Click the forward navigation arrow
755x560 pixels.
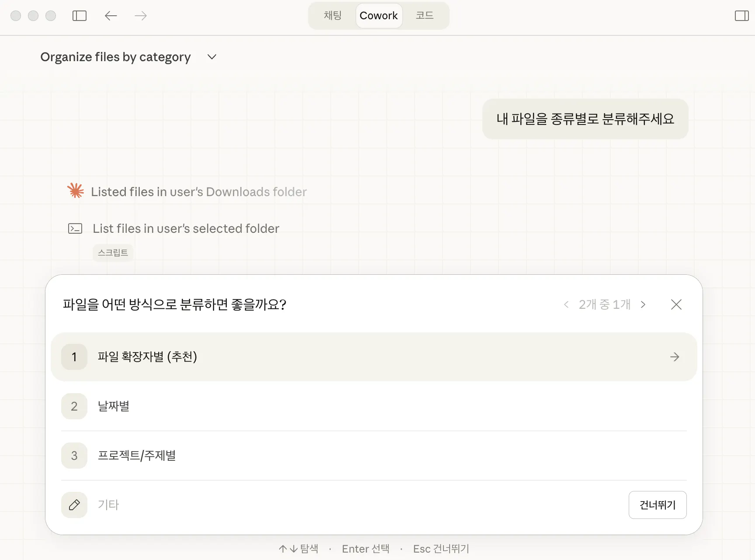coord(141,16)
